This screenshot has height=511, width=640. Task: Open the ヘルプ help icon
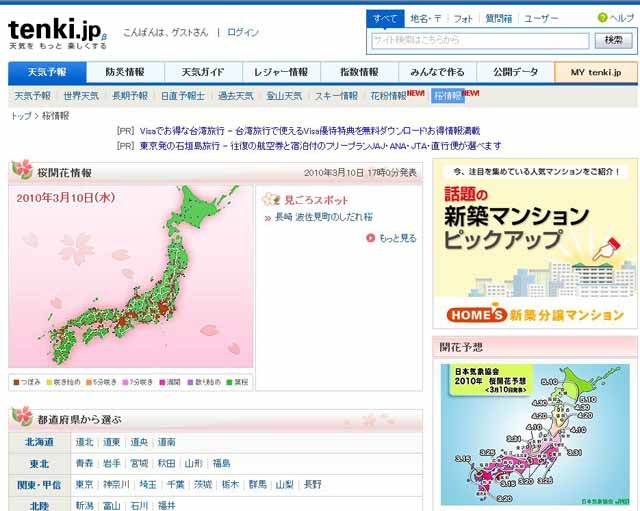pyautogui.click(x=601, y=18)
